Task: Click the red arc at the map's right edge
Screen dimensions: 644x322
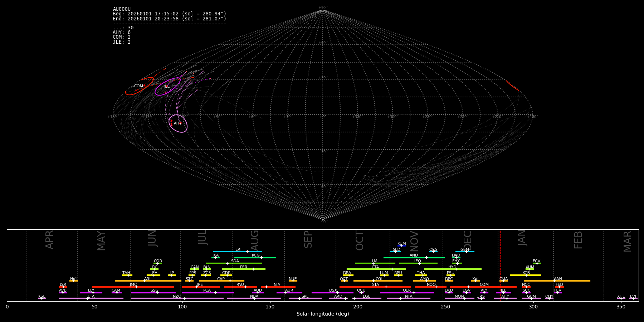Action: (x=512, y=86)
